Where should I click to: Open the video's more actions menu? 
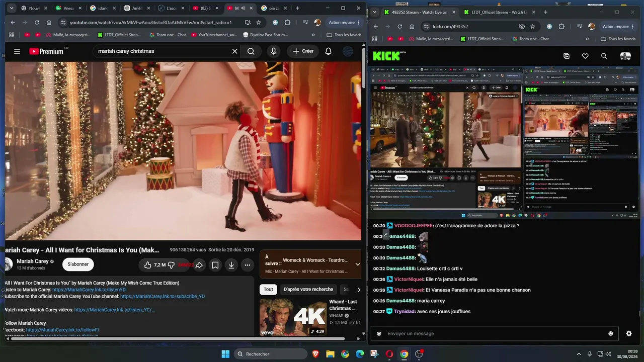click(247, 265)
